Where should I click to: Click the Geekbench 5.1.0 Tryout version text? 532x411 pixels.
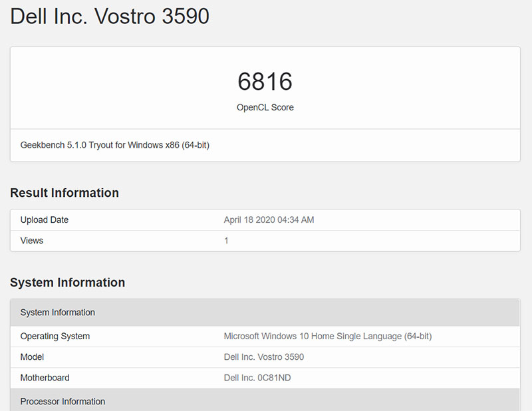coord(113,145)
